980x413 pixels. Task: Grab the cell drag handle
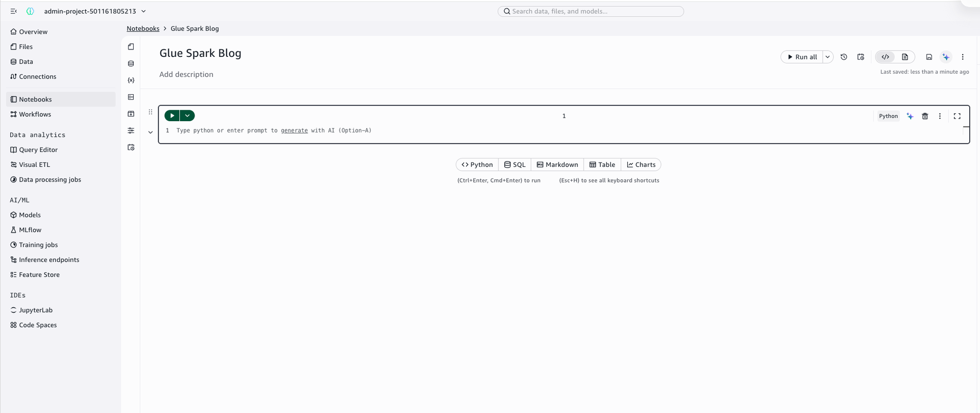pos(150,112)
